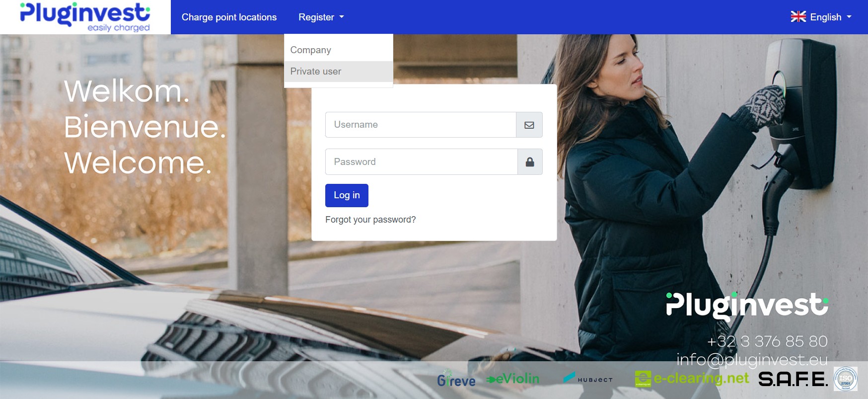Click the 'Welkom.' heading text
This screenshot has width=868, height=399.
127,91
